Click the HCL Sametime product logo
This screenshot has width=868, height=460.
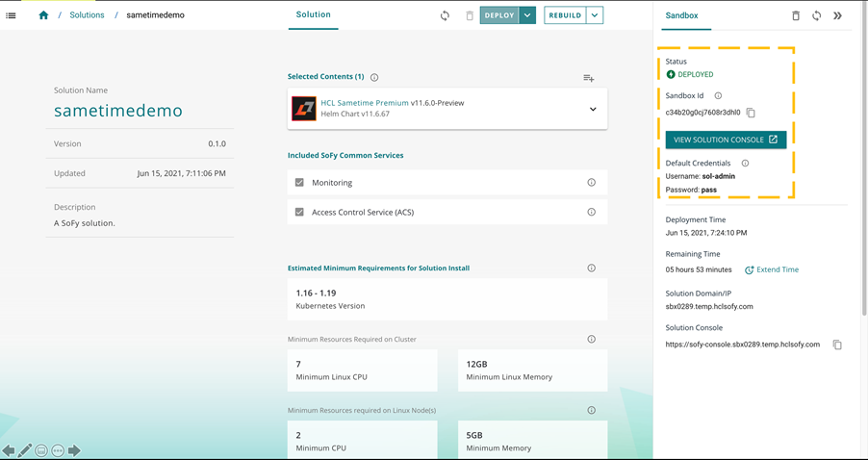(x=304, y=109)
